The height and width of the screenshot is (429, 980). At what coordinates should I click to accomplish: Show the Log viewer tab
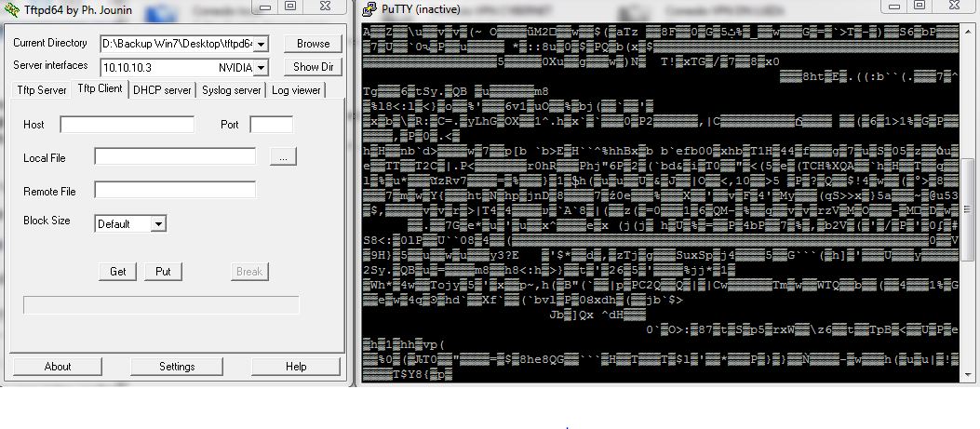click(x=296, y=90)
